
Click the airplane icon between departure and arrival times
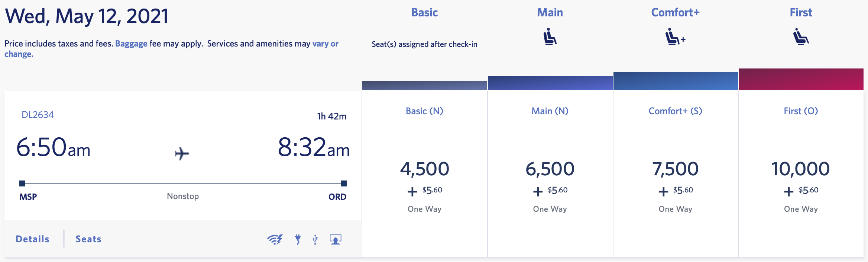coord(182,153)
